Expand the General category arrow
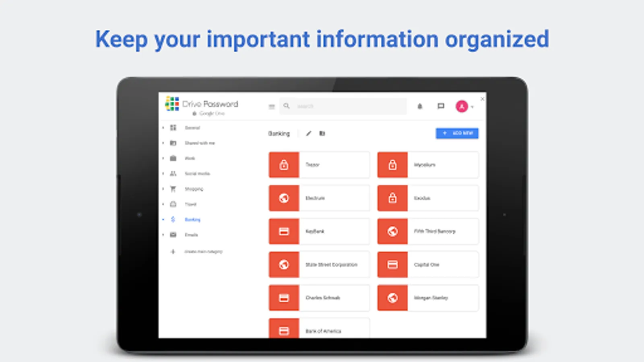This screenshot has height=362, width=644. point(163,128)
